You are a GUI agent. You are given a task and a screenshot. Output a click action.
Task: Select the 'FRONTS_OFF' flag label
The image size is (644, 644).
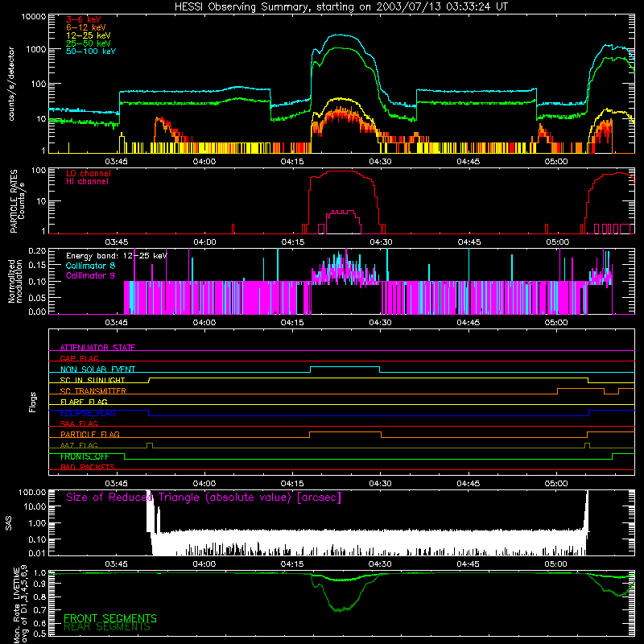85,456
